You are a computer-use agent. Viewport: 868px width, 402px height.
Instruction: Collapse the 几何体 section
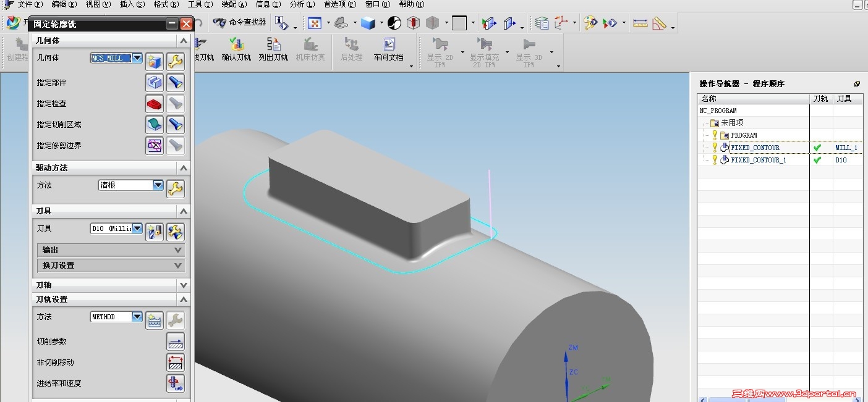(183, 41)
